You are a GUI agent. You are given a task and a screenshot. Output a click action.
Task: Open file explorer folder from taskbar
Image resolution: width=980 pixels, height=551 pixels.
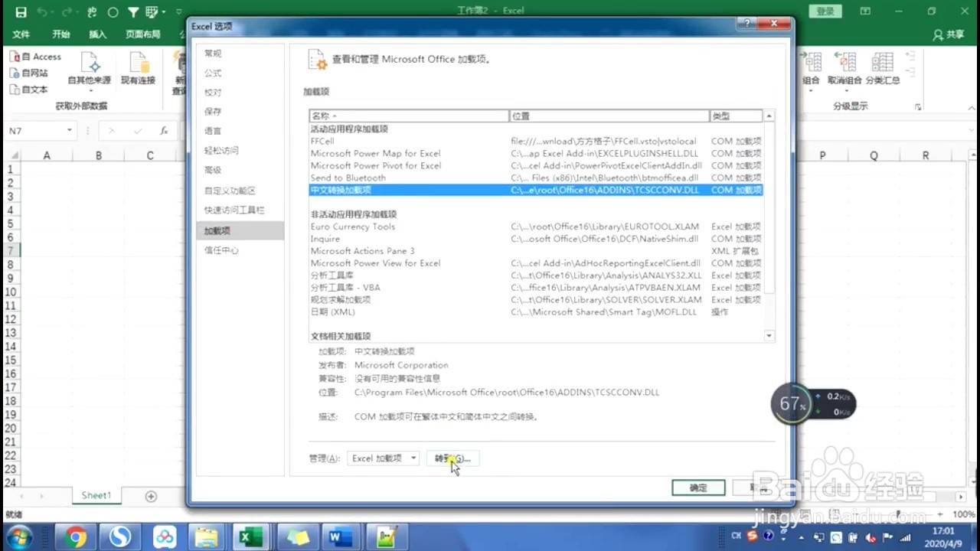tap(207, 537)
